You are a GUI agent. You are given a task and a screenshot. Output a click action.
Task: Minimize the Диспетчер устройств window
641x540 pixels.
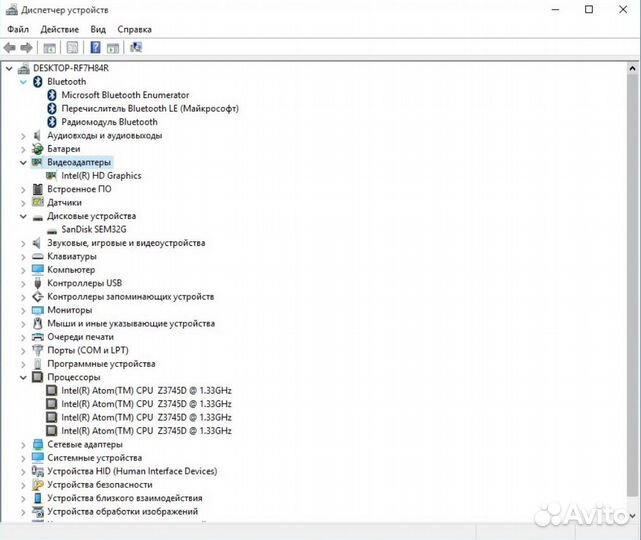(x=556, y=9)
